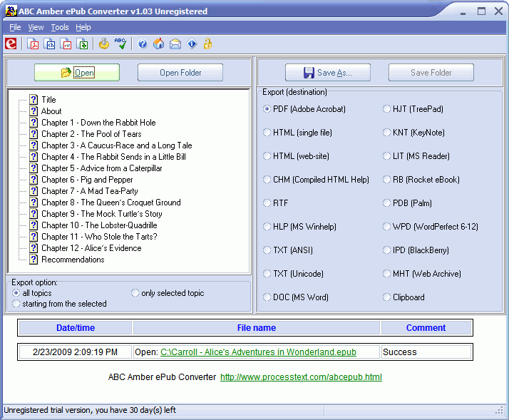This screenshot has height=420, width=509.
Task: Select Chapter 7 - A Mad Tea-Party
Action: pyautogui.click(x=90, y=191)
